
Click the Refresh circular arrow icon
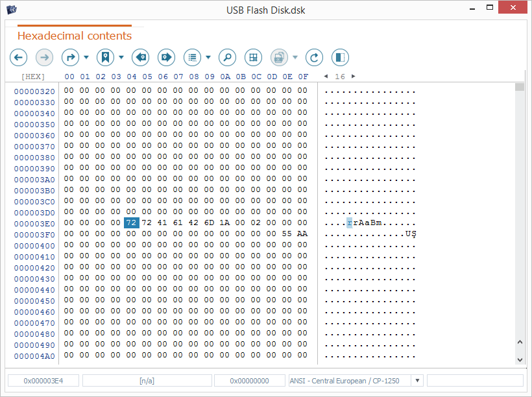click(x=314, y=57)
